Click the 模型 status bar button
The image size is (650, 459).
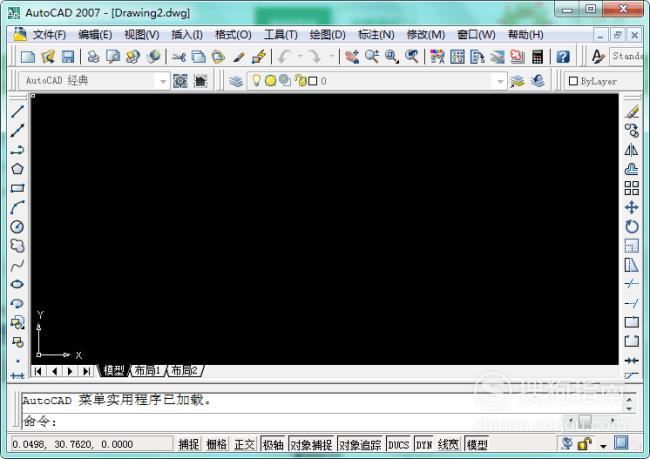coord(477,444)
